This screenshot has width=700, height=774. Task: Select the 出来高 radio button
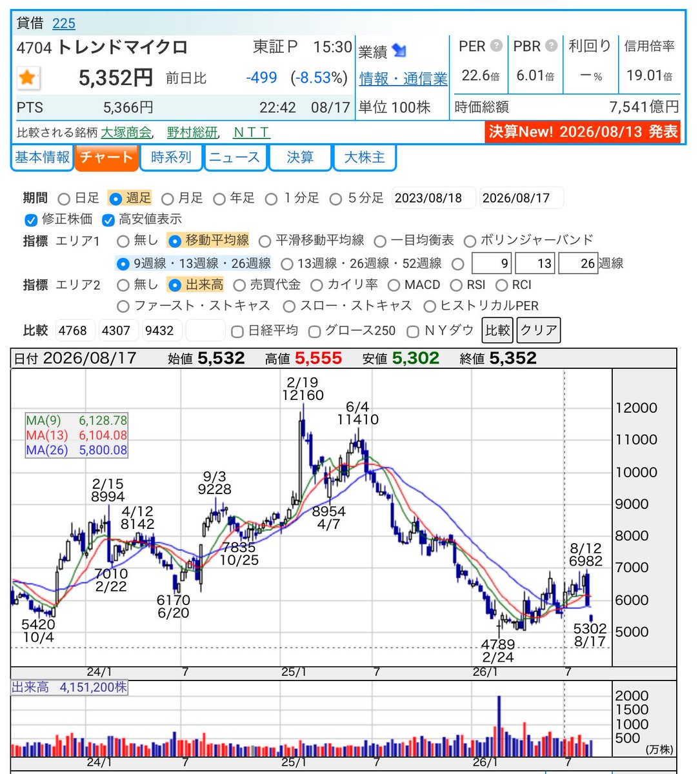pyautogui.click(x=174, y=285)
